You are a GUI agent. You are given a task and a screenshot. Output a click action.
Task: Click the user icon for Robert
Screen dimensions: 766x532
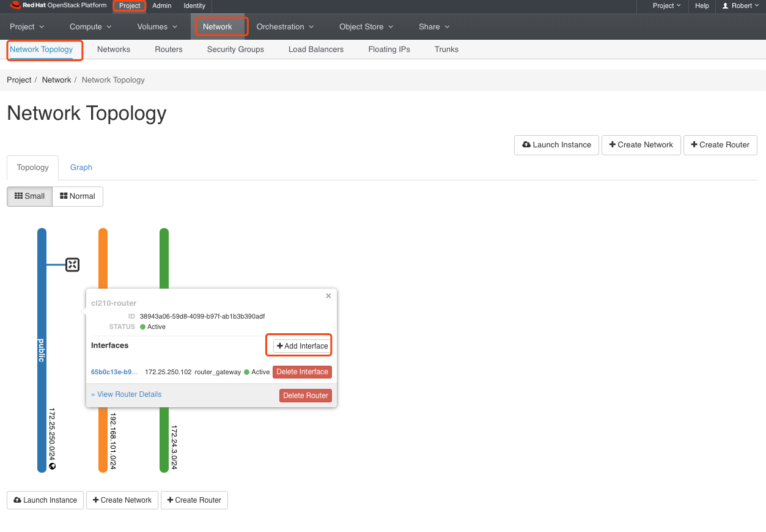(x=726, y=6)
